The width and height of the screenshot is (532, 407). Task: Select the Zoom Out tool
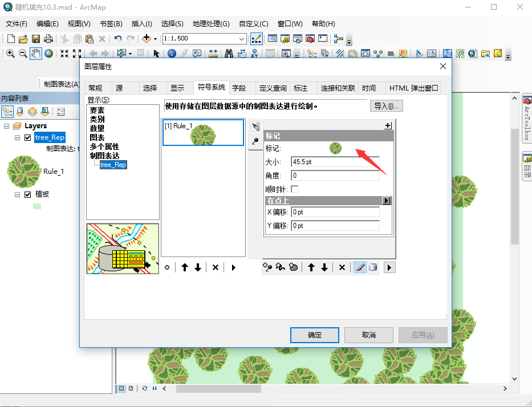[x=23, y=54]
